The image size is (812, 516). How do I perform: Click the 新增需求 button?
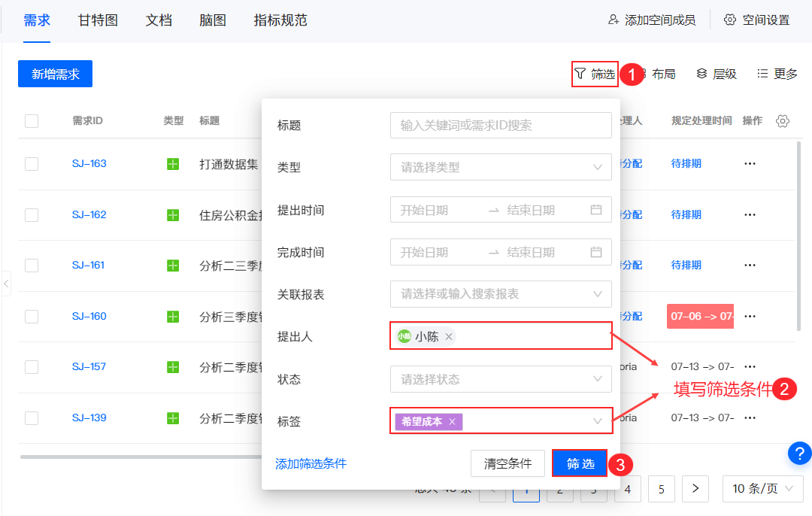pos(56,74)
